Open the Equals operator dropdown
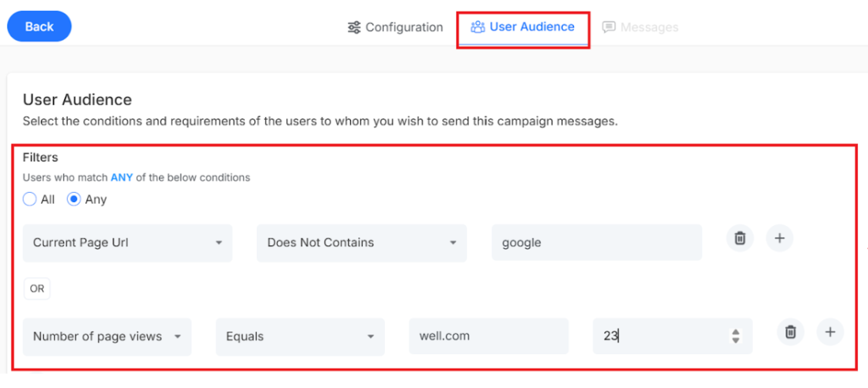 click(300, 336)
